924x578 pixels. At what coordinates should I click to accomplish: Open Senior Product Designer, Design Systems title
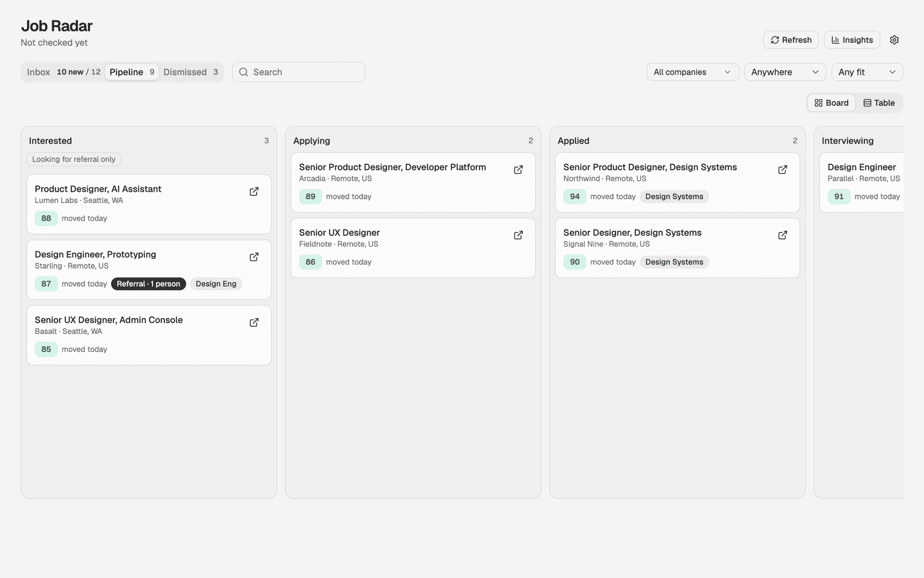tap(650, 167)
